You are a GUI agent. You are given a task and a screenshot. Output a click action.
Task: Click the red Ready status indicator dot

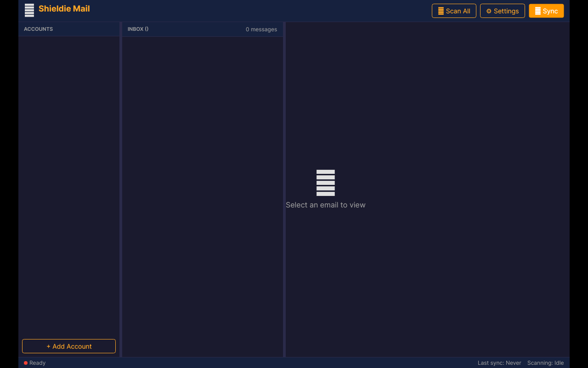click(x=25, y=363)
